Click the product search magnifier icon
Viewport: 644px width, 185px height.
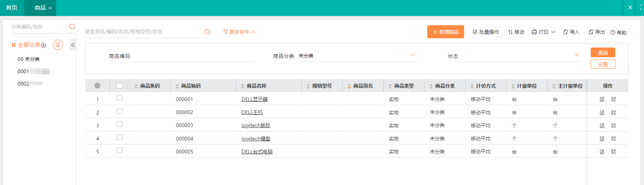(x=207, y=32)
